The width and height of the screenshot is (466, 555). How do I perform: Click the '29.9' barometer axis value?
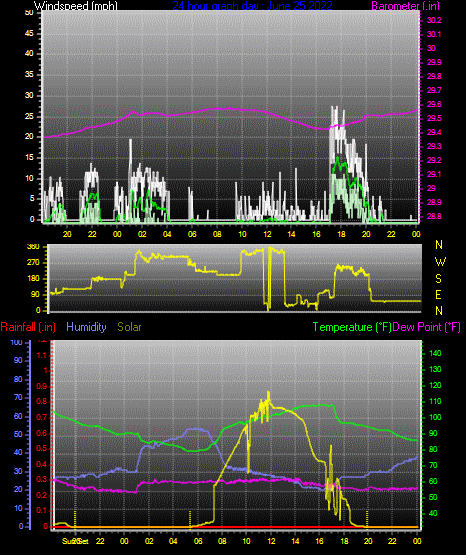[434, 62]
